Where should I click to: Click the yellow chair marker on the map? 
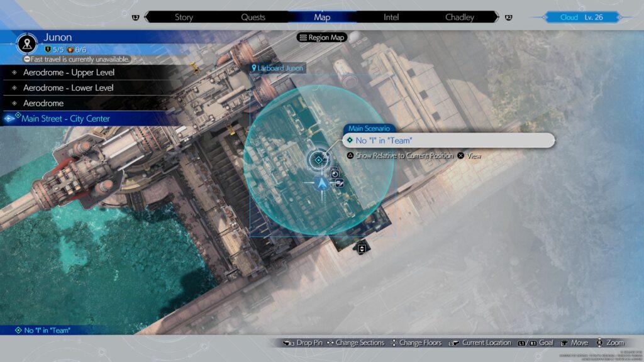[x=196, y=68]
